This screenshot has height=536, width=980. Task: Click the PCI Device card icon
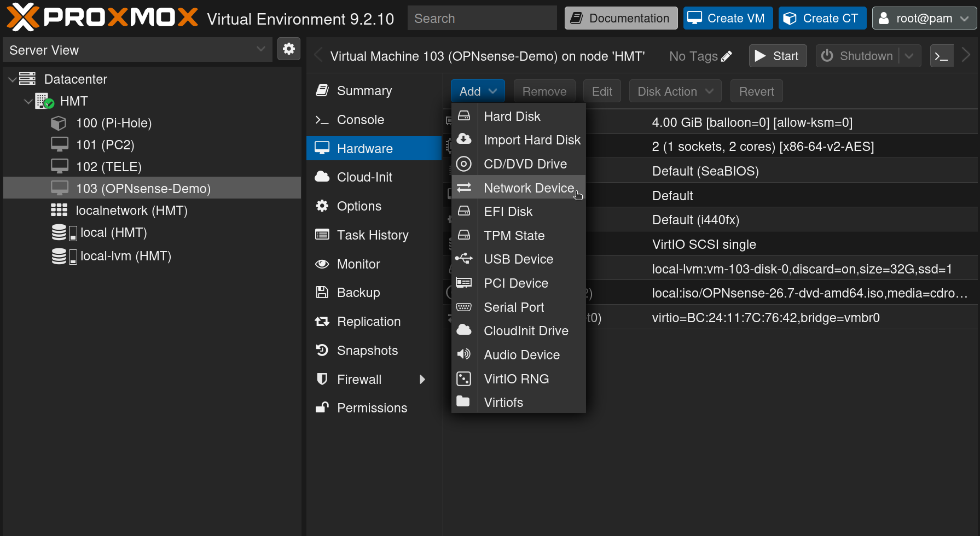[464, 283]
